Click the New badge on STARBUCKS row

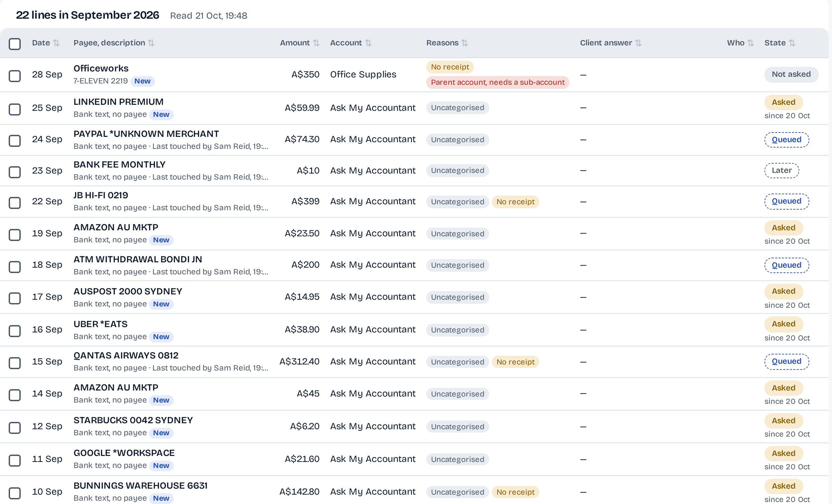coord(161,433)
